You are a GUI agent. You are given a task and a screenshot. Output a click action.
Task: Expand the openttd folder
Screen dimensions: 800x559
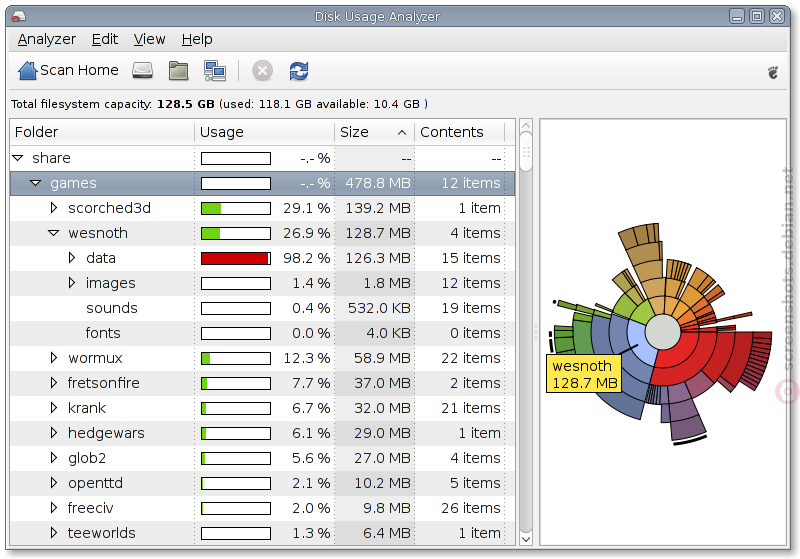click(54, 483)
